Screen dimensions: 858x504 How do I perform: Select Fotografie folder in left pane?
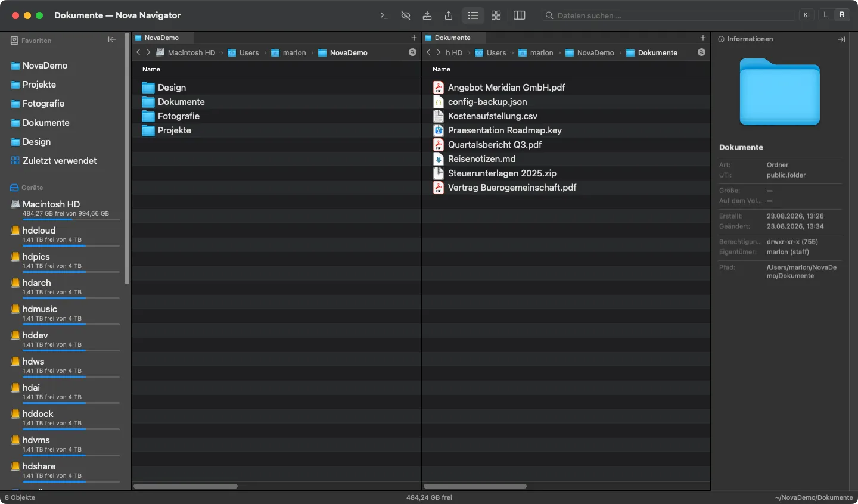coord(276,116)
